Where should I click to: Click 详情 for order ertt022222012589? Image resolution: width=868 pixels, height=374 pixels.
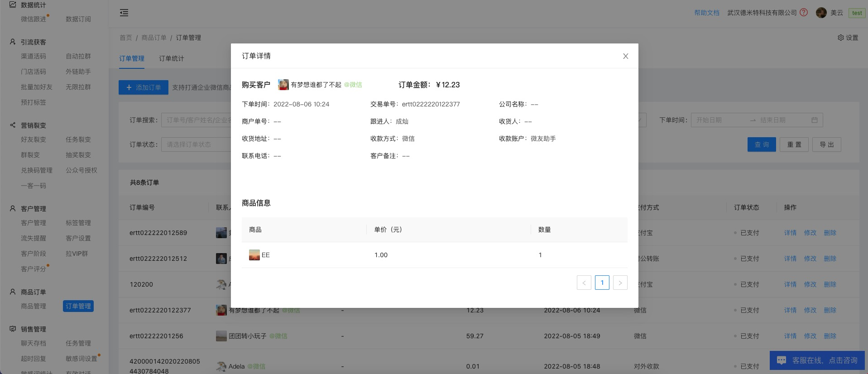[x=790, y=233]
